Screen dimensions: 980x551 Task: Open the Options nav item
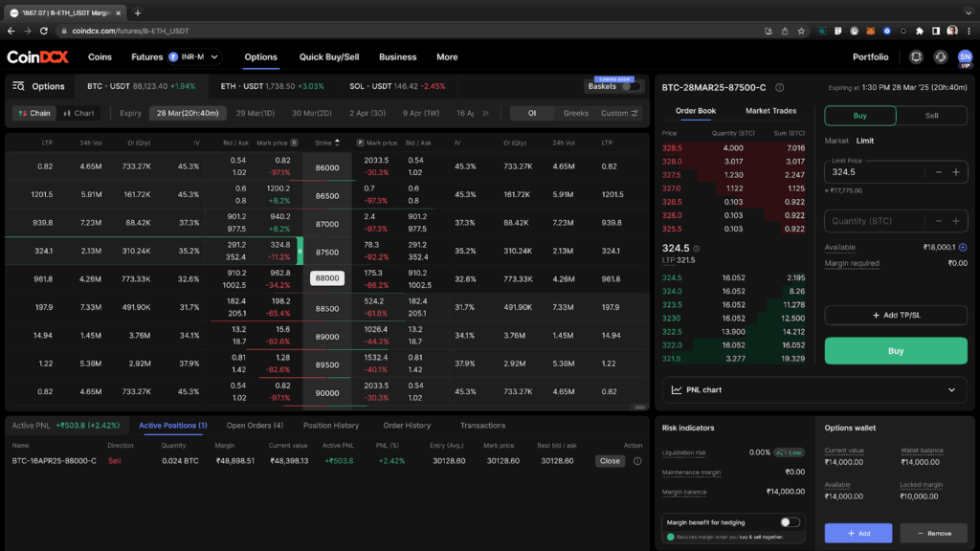pos(260,56)
